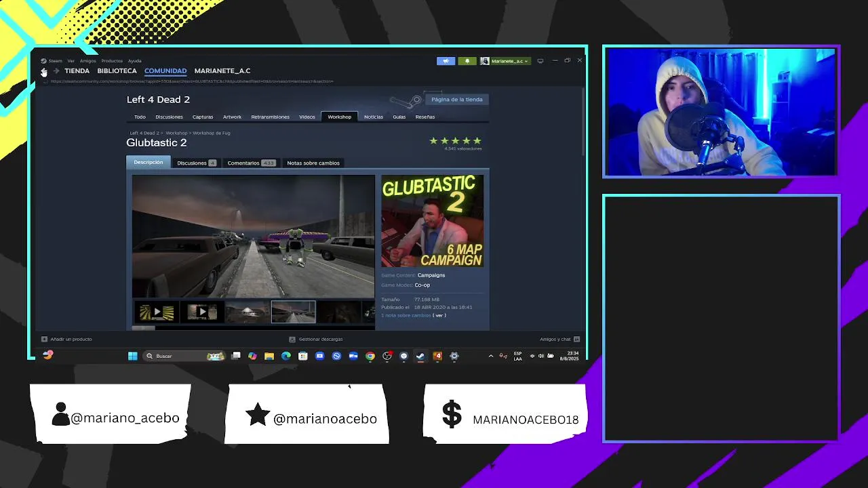Screen dimensions: 868x488
Task: Click the main highway screenshot preview
Action: (x=253, y=237)
